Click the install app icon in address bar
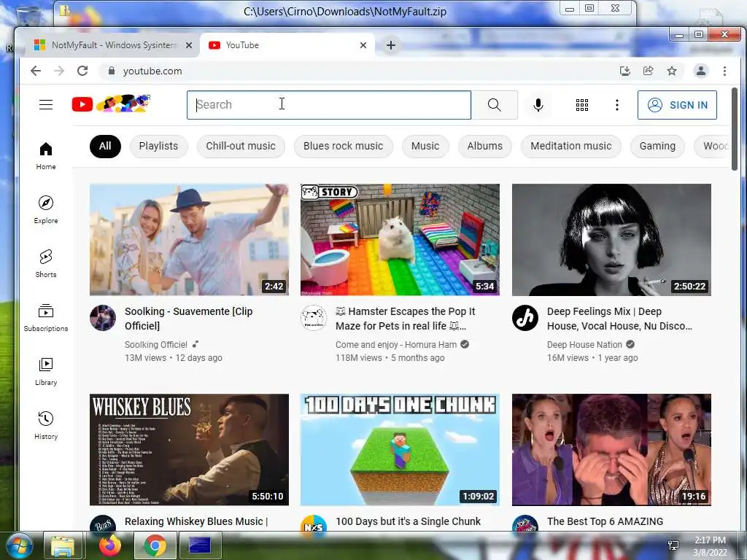This screenshot has height=560, width=747. point(624,71)
